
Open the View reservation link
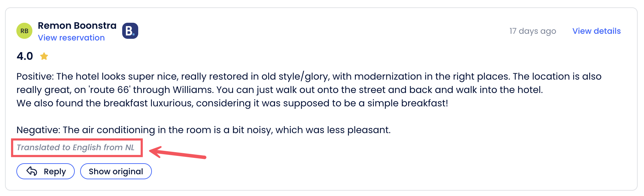[71, 38]
